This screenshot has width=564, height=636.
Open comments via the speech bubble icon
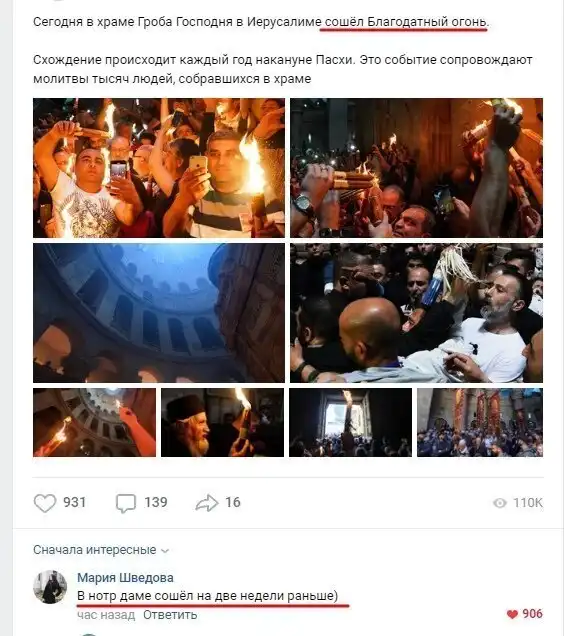point(126,503)
